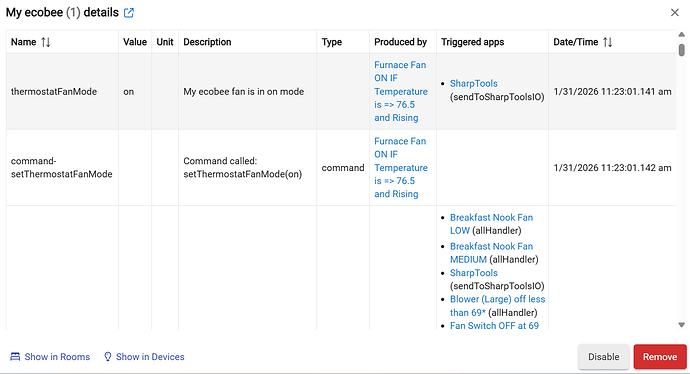Sort table by Name column arrows
This screenshot has width=690, height=374.
46,42
